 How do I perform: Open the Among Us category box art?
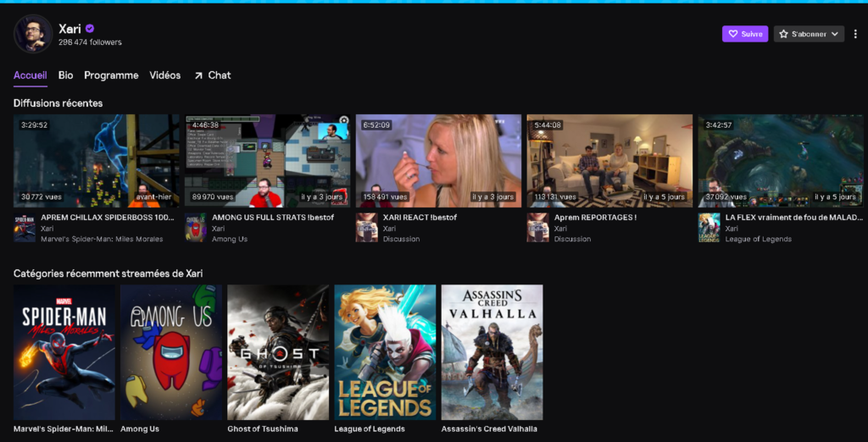click(171, 352)
